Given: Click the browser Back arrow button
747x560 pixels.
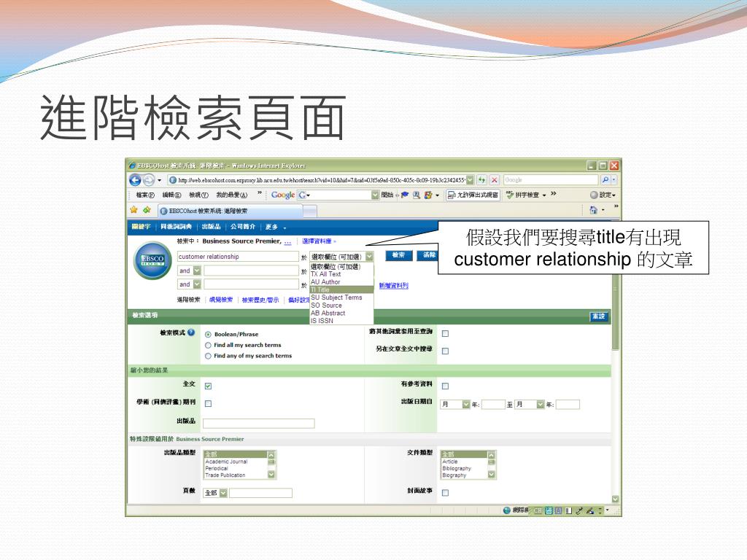Looking at the screenshot, I should point(135,180).
